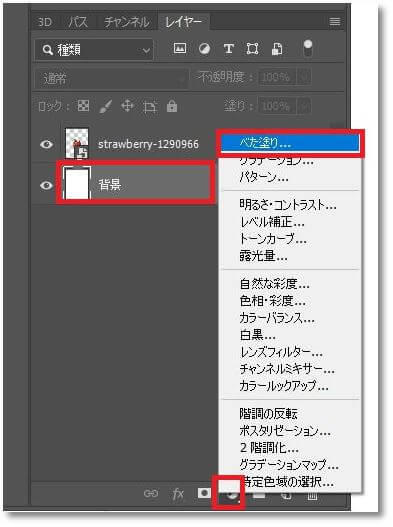Screen dimensions: 393x527
Task: Click the artboard auto-nesting lock icon
Action: click(x=150, y=107)
